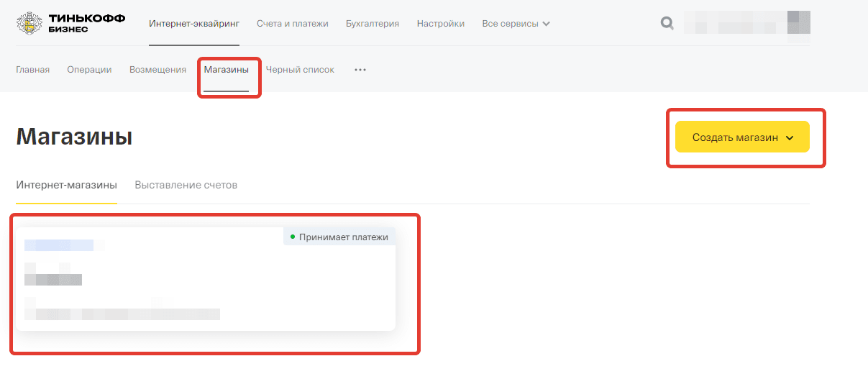Click the 'Принимает платежи' status badge
The width and height of the screenshot is (868, 374).
(x=339, y=237)
